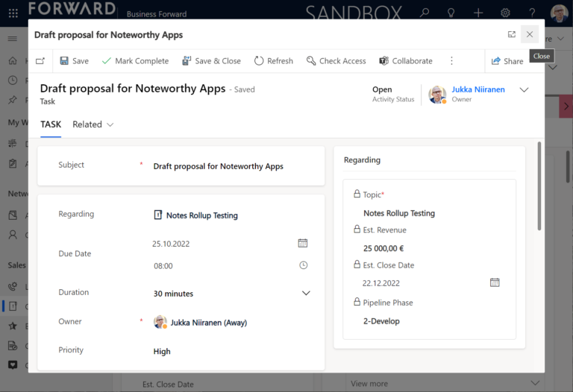The image size is (573, 392).
Task: Switch to the TASK tab
Action: click(x=51, y=124)
